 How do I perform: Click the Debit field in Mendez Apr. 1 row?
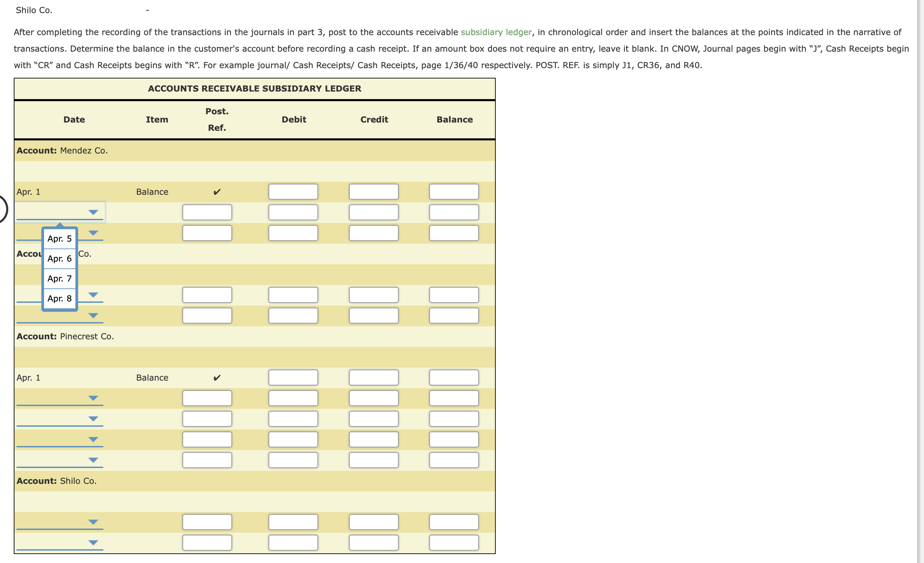[293, 192]
